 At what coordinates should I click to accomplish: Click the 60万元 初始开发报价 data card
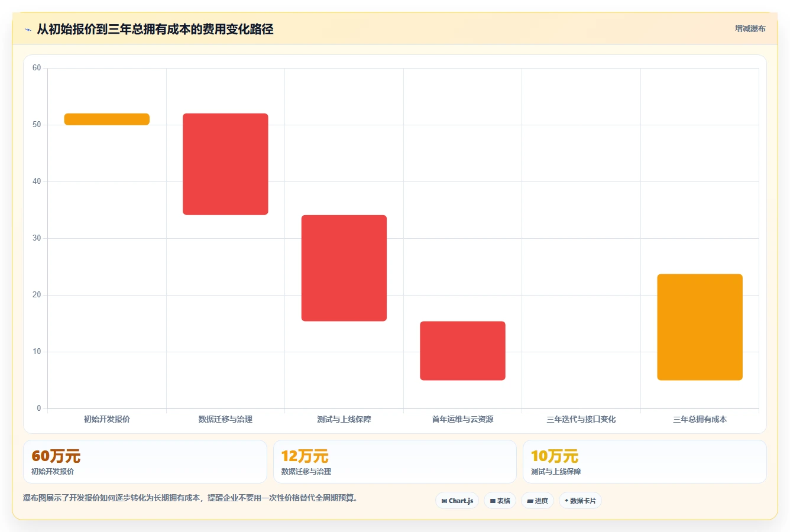tap(145, 462)
